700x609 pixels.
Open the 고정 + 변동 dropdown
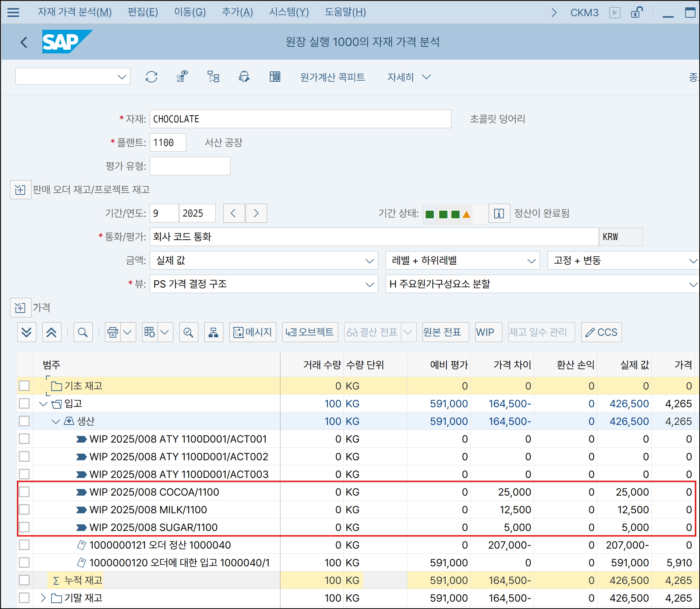click(x=623, y=260)
